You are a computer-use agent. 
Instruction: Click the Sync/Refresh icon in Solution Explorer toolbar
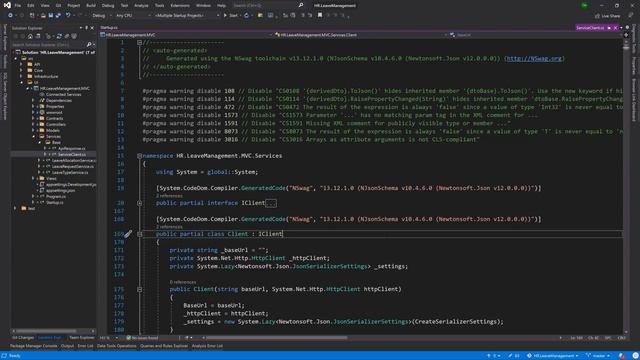59,36
